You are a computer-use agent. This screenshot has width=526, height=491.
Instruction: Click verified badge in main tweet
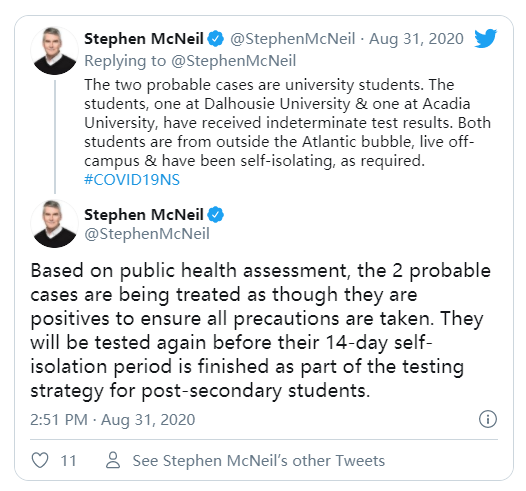tap(215, 215)
